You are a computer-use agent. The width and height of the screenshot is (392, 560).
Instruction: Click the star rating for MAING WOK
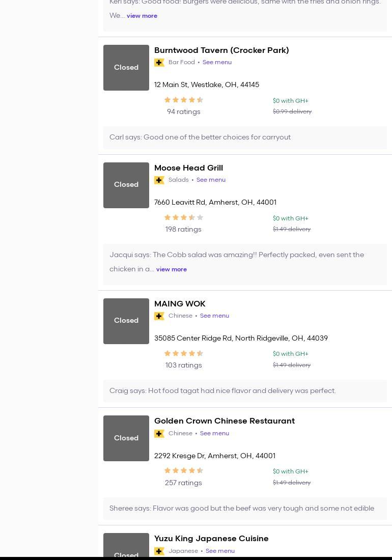click(x=183, y=354)
